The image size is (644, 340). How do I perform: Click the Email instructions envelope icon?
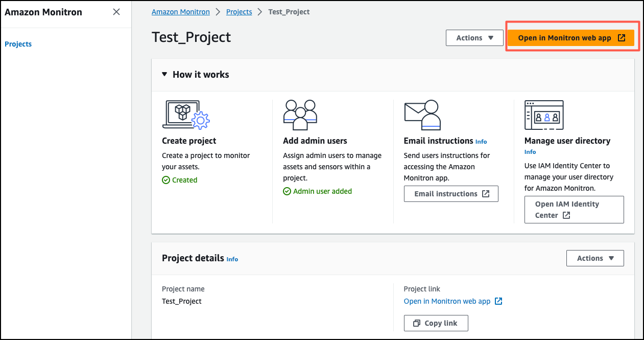pyautogui.click(x=422, y=114)
